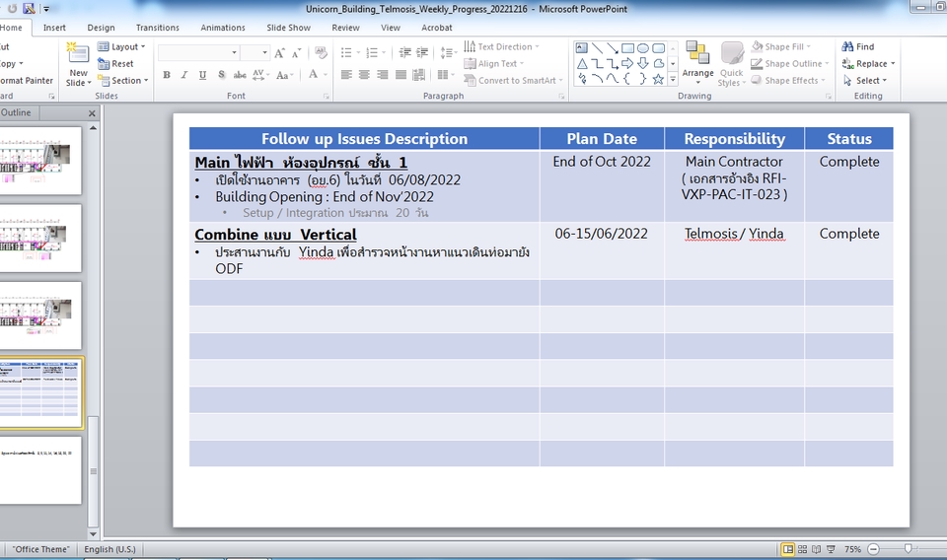This screenshot has height=560, width=947.
Task: Open the Insert ribbon tab
Action: click(x=54, y=28)
